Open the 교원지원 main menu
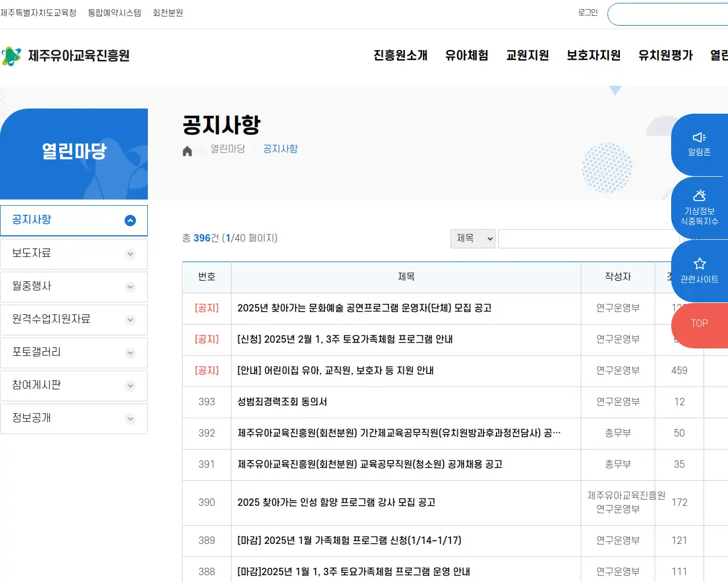 pos(528,55)
